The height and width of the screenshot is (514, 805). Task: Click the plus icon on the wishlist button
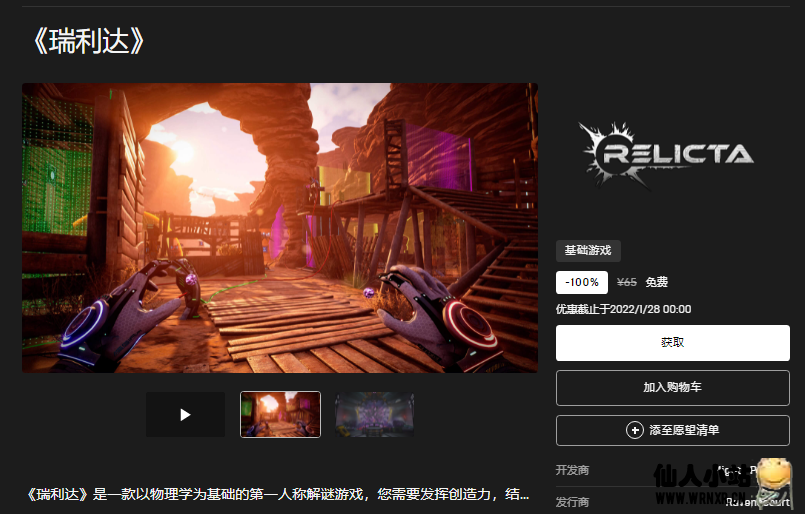tap(635, 430)
